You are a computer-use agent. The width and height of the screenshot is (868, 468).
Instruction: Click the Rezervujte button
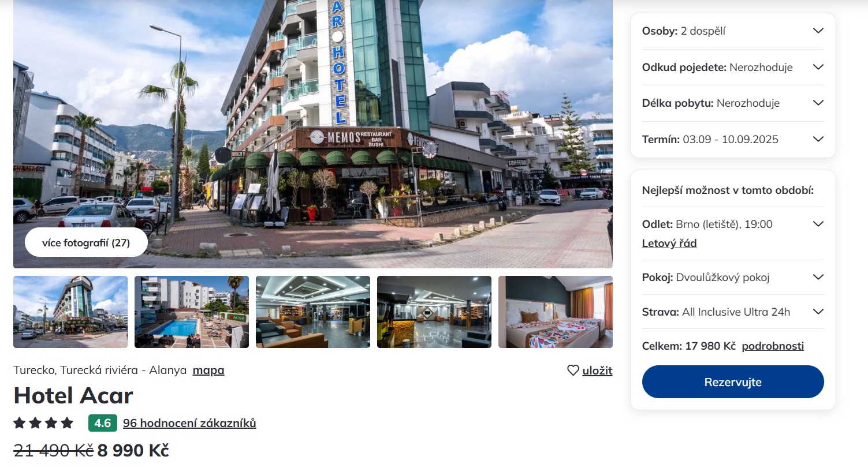[733, 382]
